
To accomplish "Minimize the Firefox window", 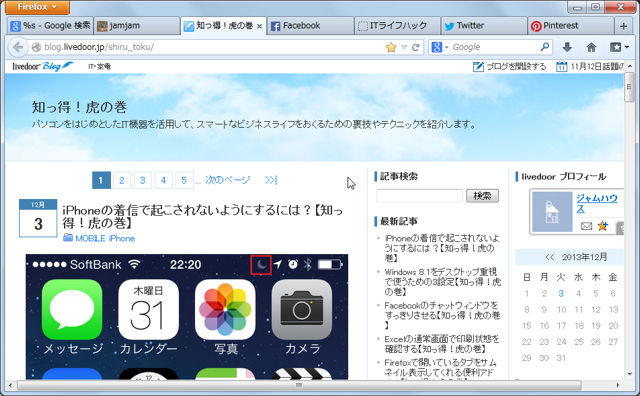I will [577, 7].
